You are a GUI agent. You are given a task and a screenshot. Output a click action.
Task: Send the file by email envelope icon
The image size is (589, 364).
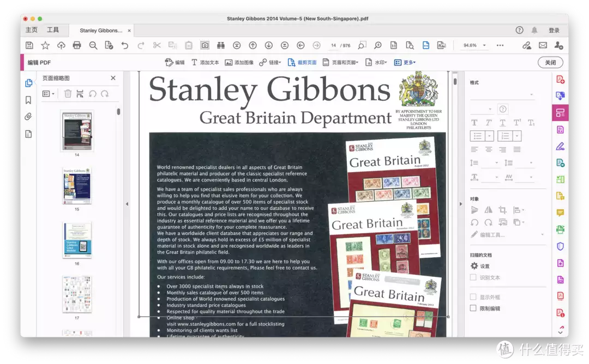[x=543, y=45]
